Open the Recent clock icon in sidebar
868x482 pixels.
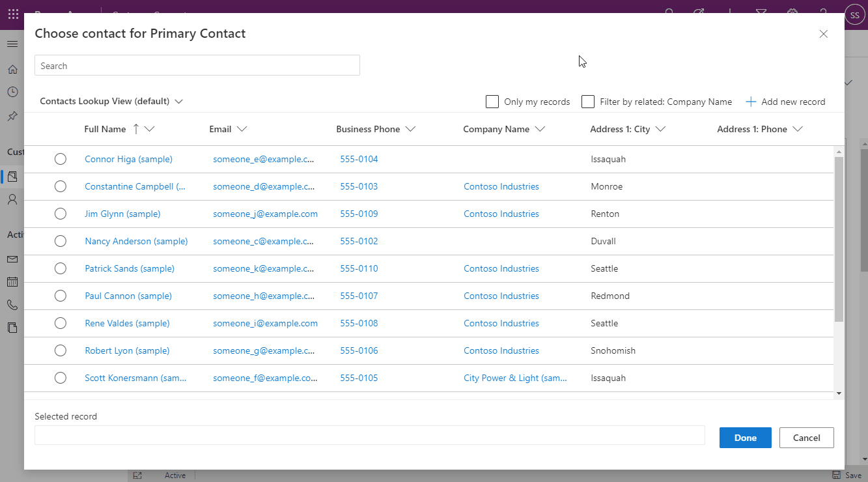[x=12, y=92]
